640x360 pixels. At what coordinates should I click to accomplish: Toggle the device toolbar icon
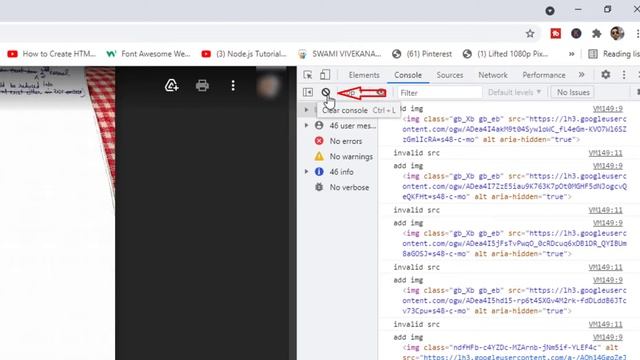(x=325, y=75)
